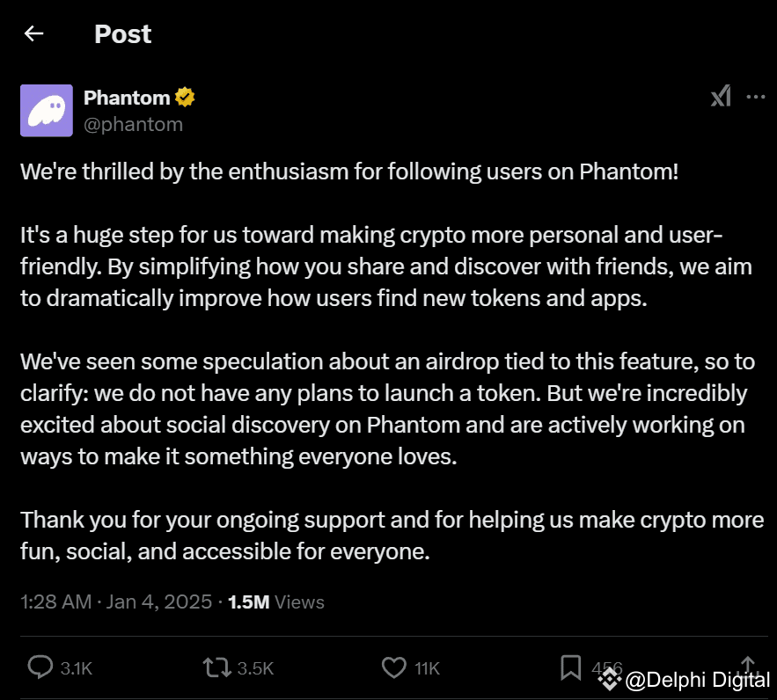Screen dimensions: 777x700
Task: Click the Post page heading
Action: pos(122,34)
